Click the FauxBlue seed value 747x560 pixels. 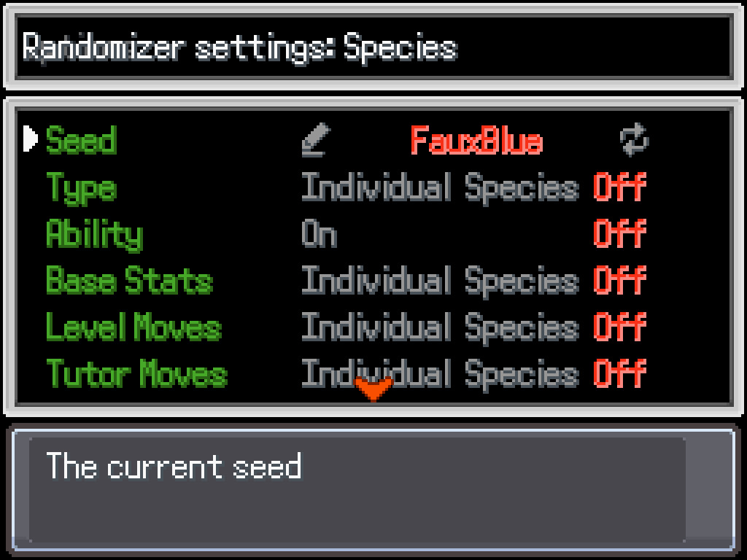pyautogui.click(x=476, y=140)
